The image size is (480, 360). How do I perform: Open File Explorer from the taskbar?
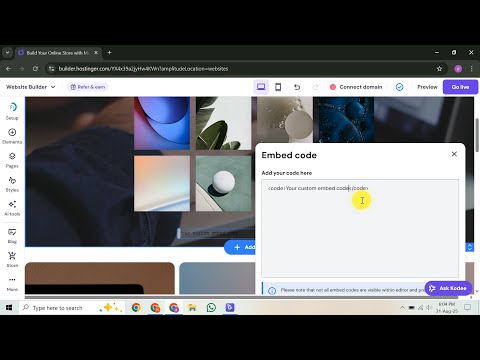tap(192, 308)
